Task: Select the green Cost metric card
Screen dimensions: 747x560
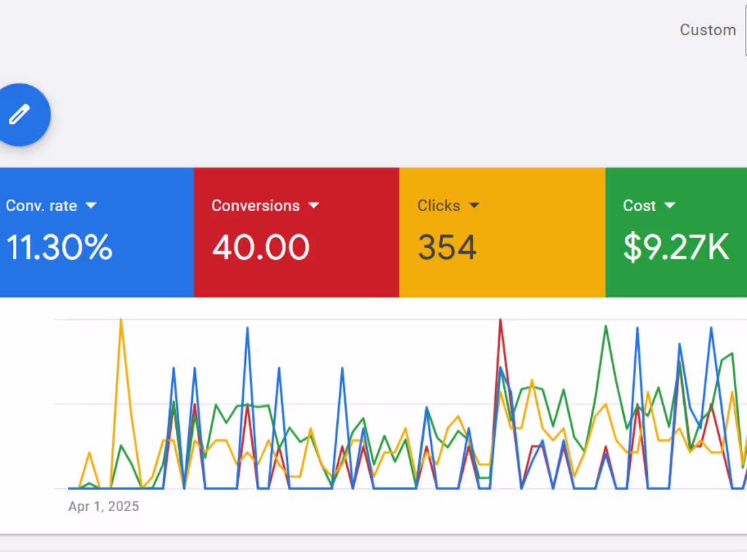Action: point(676,231)
